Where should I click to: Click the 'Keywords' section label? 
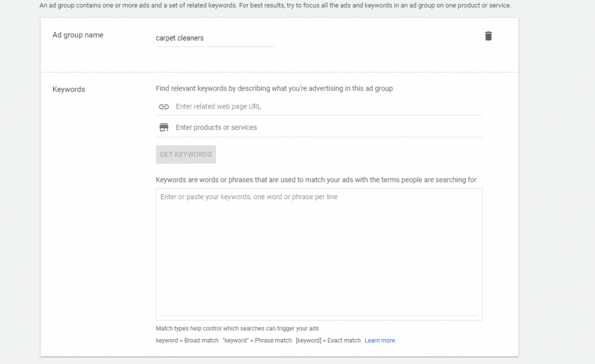[x=69, y=89]
